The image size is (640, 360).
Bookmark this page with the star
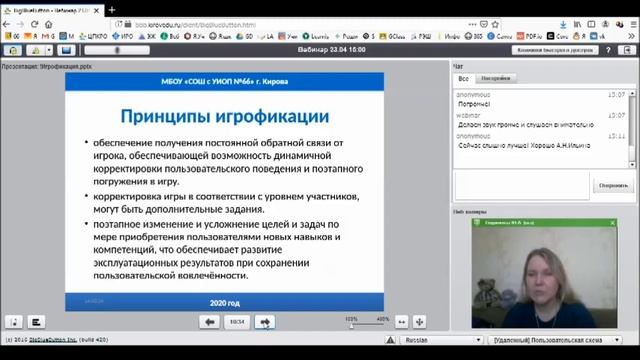click(x=496, y=24)
